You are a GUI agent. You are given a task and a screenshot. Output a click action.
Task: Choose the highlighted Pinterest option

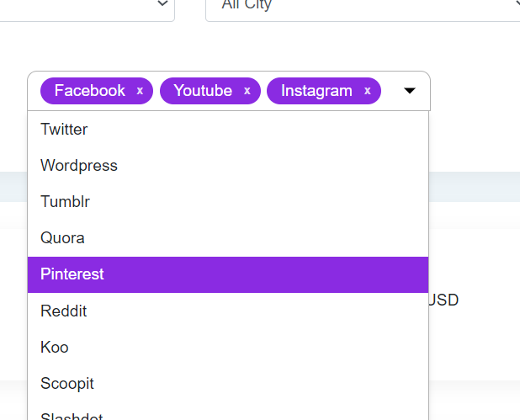click(x=72, y=274)
